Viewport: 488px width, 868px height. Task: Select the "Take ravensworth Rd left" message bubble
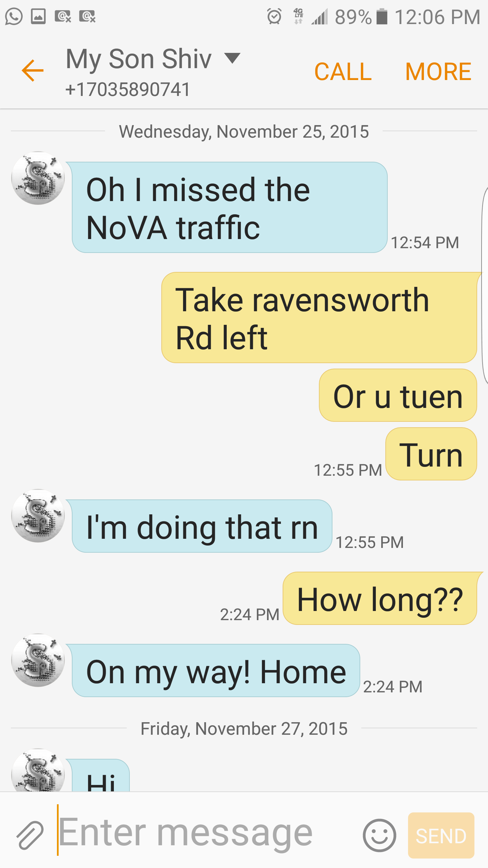click(x=319, y=318)
